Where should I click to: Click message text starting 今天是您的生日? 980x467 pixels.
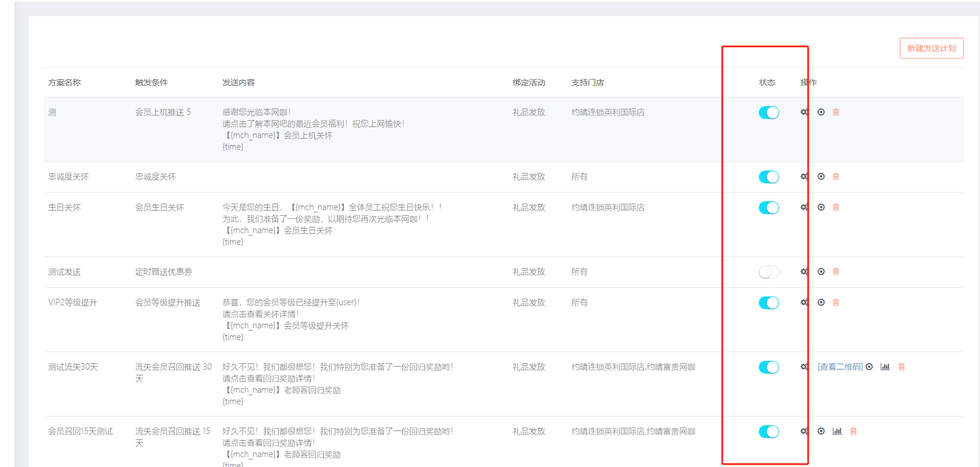coord(333,225)
